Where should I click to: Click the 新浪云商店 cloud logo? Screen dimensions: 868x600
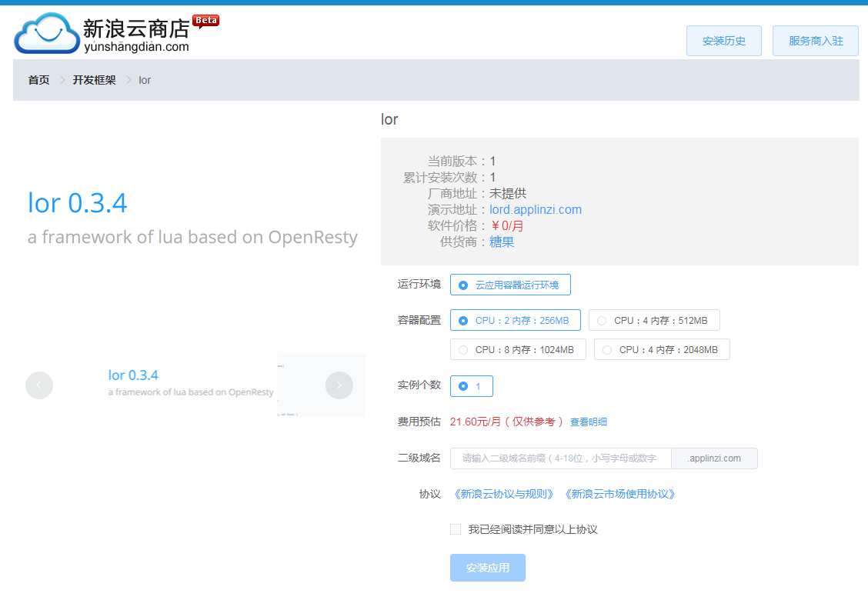47,33
